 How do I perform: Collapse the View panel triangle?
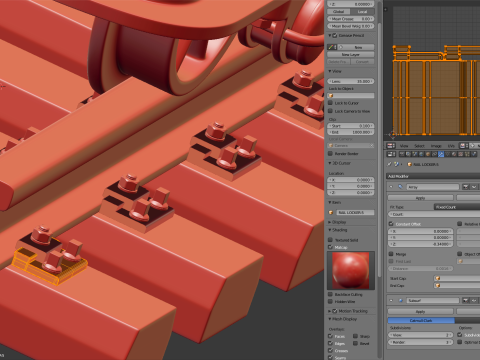pyautogui.click(x=330, y=71)
